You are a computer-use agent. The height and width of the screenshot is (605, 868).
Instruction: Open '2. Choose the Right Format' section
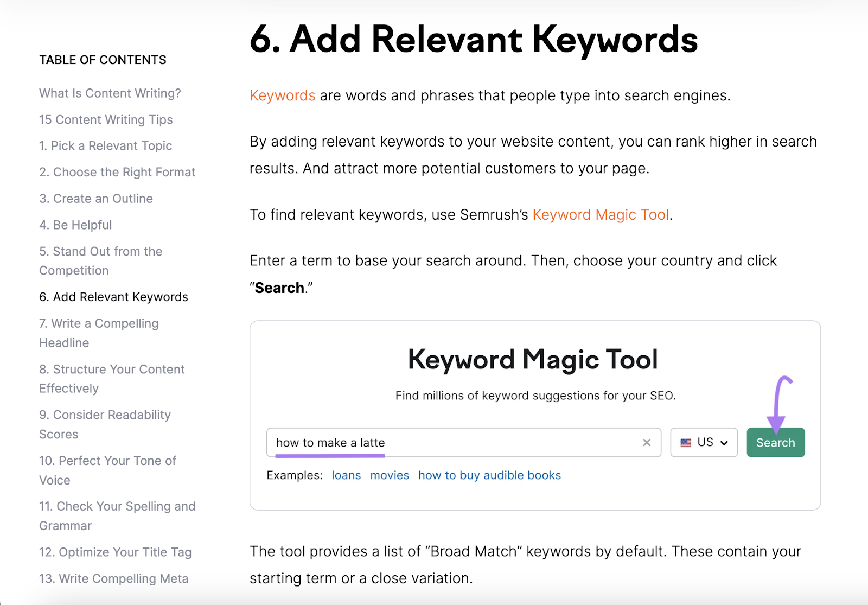(117, 173)
